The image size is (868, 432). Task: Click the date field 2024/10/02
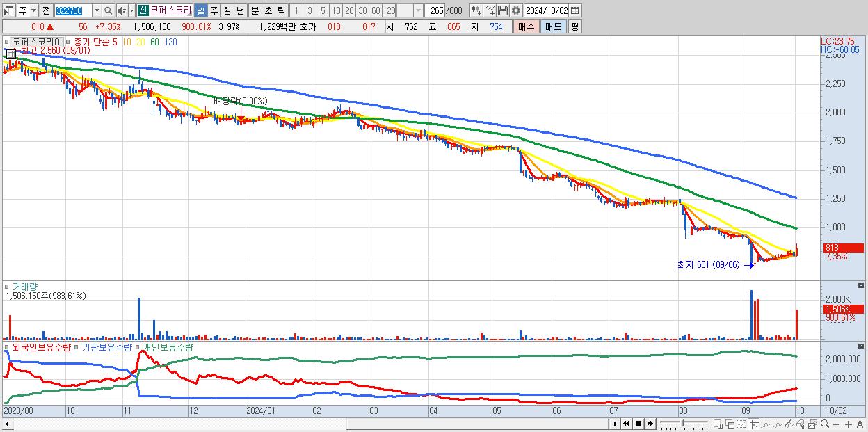pos(546,10)
